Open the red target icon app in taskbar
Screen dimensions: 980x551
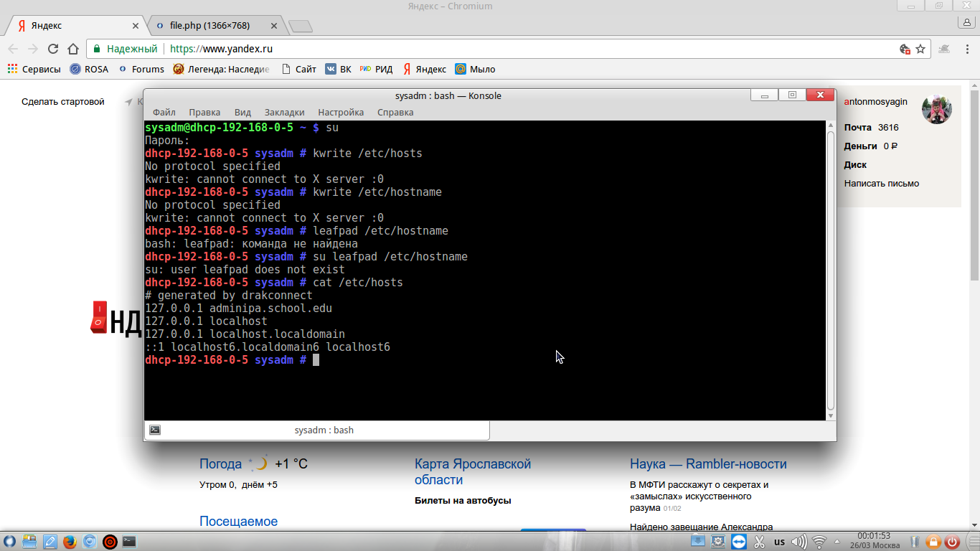tap(110, 542)
